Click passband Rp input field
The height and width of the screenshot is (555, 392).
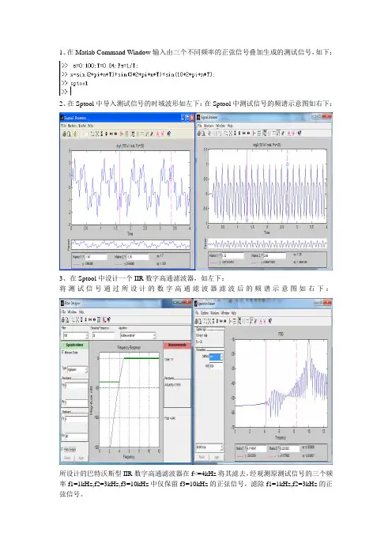coord(76,402)
